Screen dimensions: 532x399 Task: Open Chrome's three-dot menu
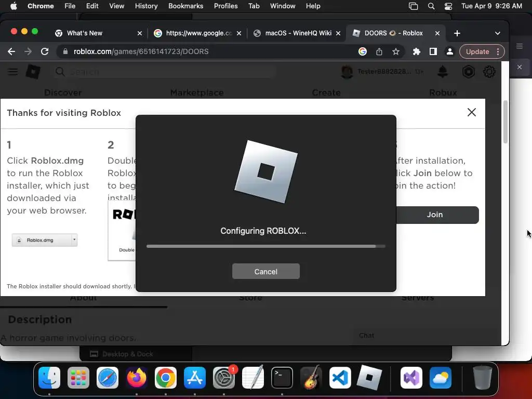[498, 51]
